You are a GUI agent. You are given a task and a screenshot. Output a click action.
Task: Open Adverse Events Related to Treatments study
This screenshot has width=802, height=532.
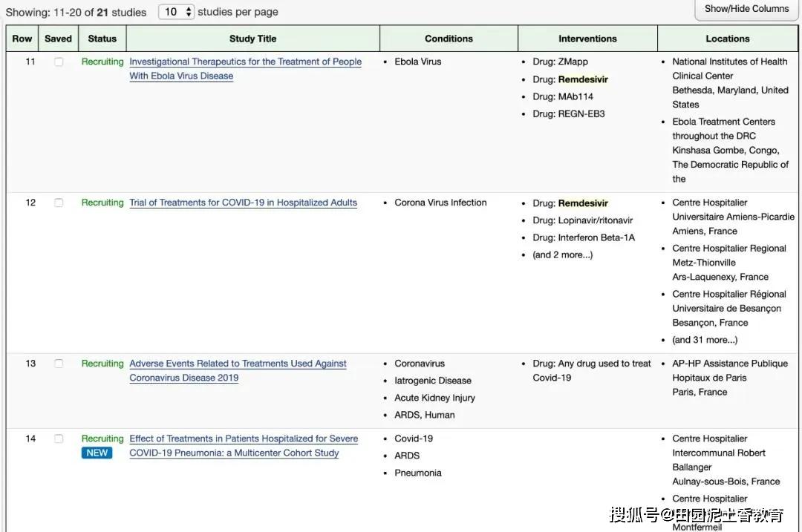238,370
